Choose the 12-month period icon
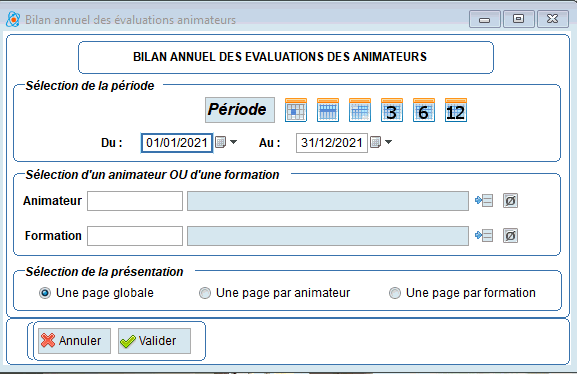 pos(456,110)
